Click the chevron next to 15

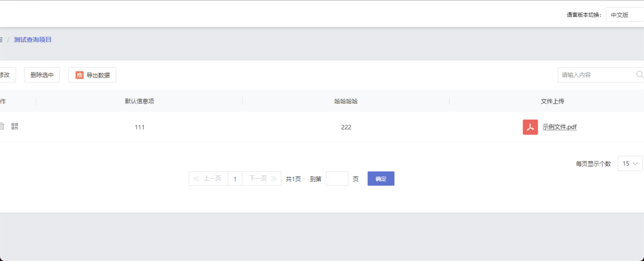pos(635,164)
